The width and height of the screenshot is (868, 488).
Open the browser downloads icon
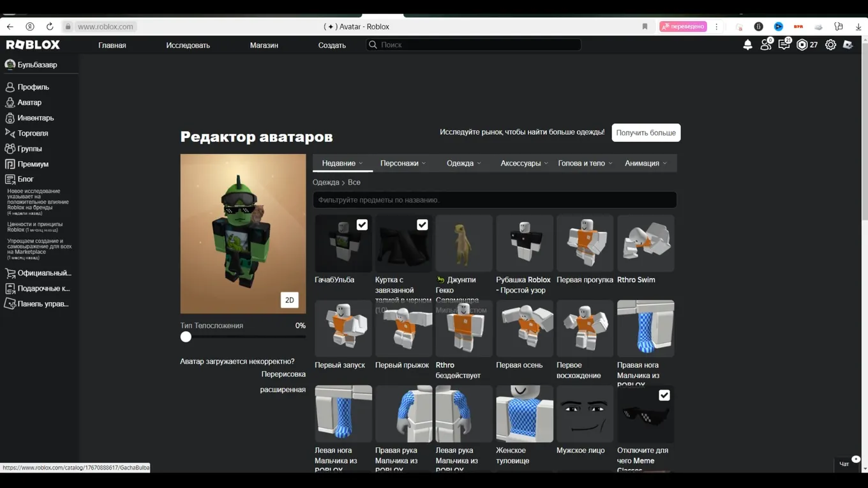[858, 26]
